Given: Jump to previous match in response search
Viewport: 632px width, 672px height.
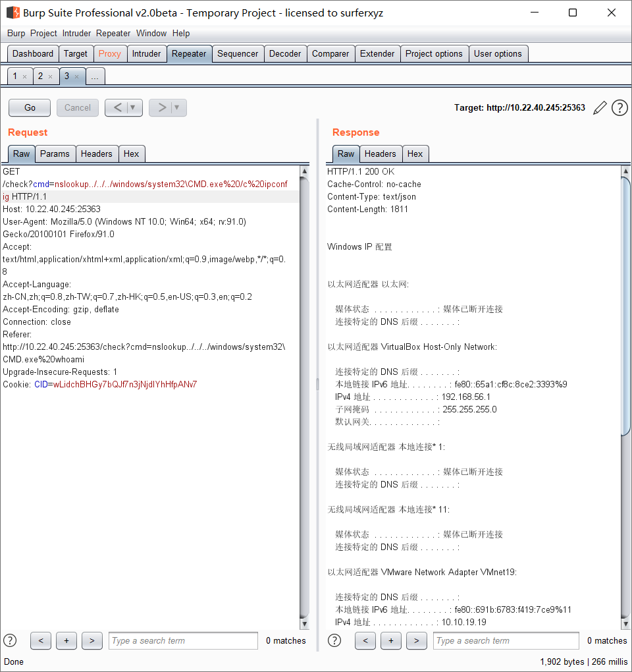Looking at the screenshot, I should (x=365, y=641).
